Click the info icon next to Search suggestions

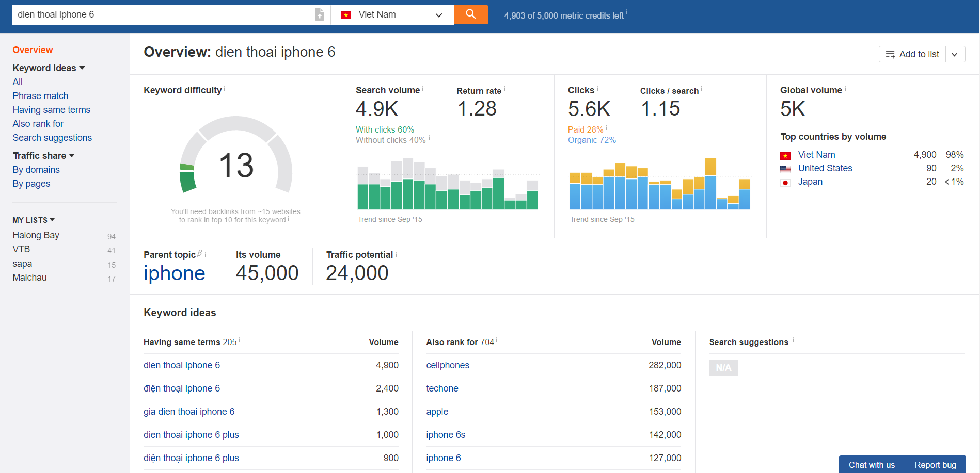tap(794, 340)
